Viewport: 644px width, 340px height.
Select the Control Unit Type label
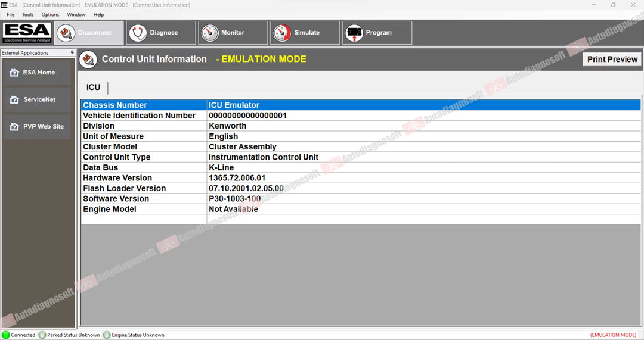click(x=117, y=157)
